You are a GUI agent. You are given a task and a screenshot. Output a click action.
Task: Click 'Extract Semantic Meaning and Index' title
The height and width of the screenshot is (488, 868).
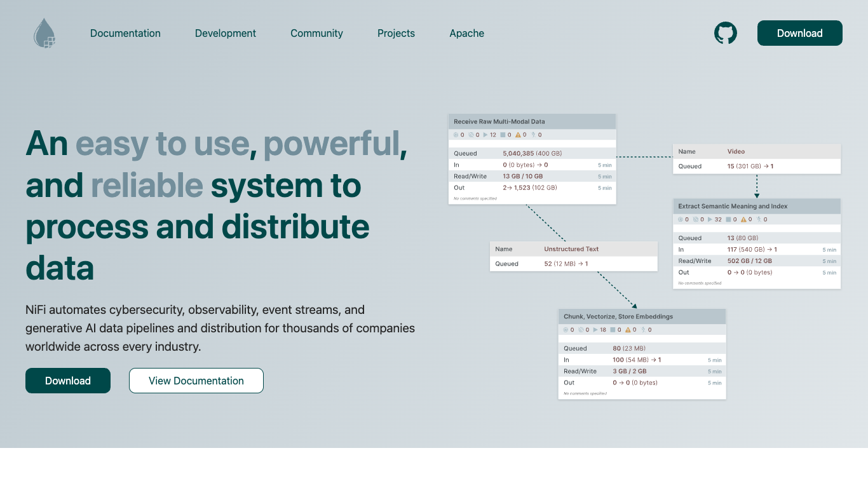[733, 206]
